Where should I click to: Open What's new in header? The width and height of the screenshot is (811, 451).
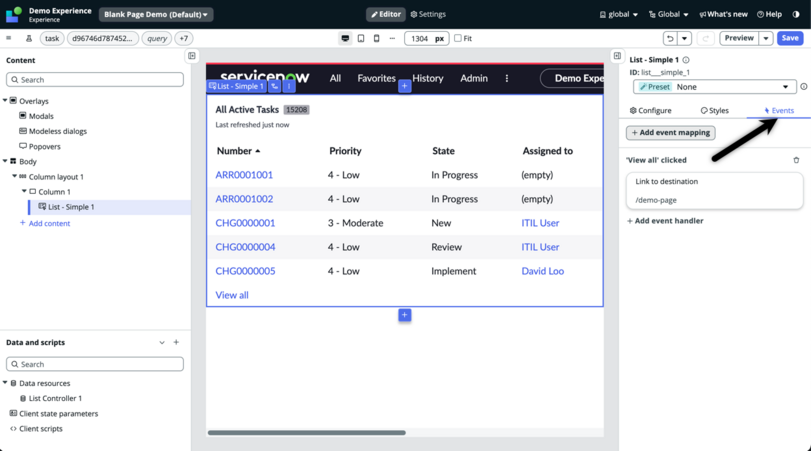(x=723, y=14)
